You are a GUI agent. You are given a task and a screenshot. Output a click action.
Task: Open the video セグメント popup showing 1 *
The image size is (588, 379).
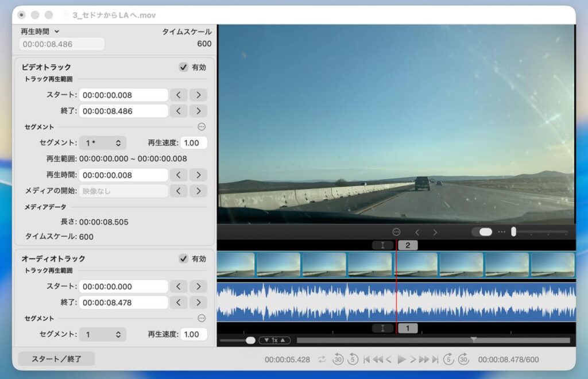pyautogui.click(x=103, y=143)
